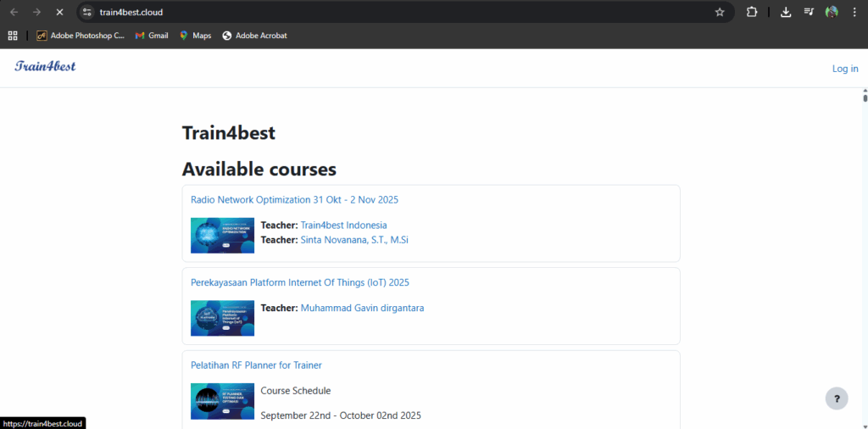868x429 pixels.
Task: Open the media controls icon
Action: coord(809,13)
